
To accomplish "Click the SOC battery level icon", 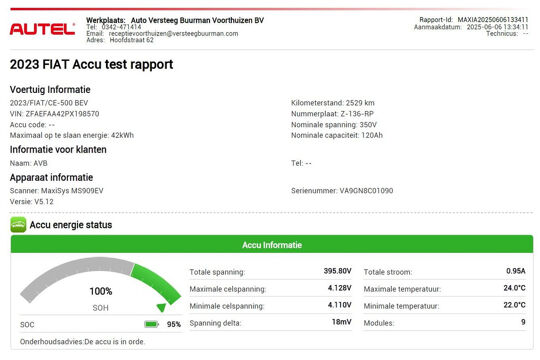I will (x=151, y=324).
